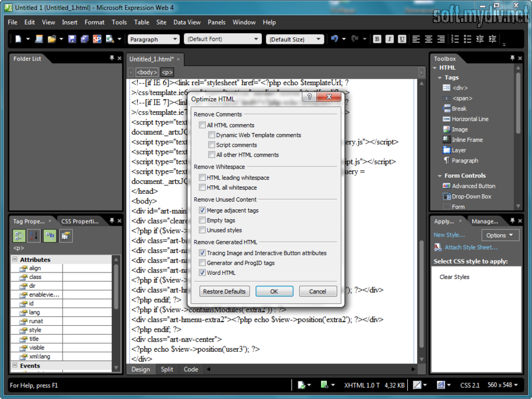Sort tag properties alphabetically with A-Z icon
This screenshot has height=399, width=532.
coord(34,236)
